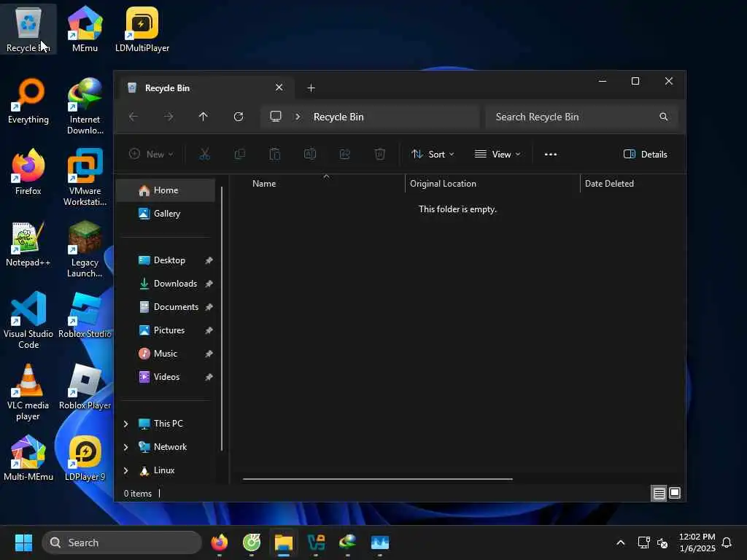Select Roblox Player desktop icon
The height and width of the screenshot is (560, 747).
coord(85,386)
